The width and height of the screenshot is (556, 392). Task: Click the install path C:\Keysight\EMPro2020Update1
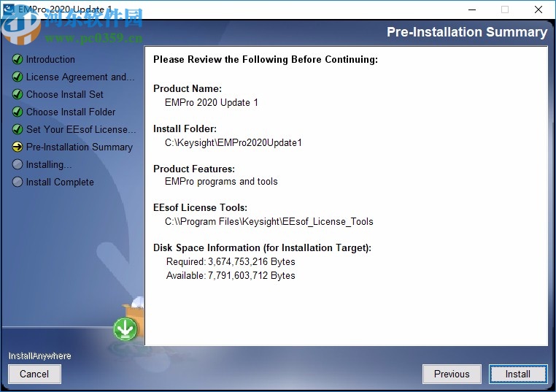click(233, 142)
